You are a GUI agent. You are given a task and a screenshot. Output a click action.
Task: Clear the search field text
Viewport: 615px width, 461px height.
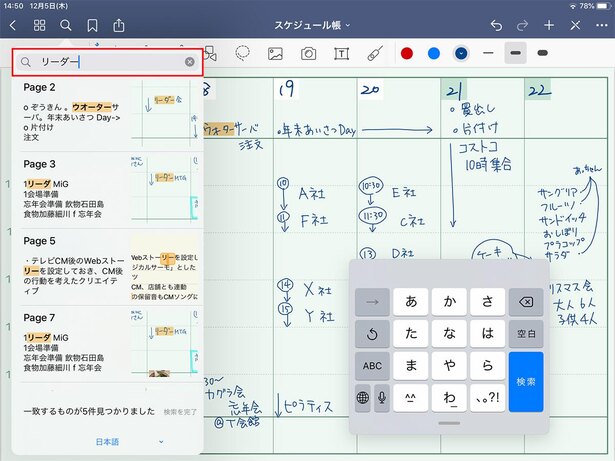pos(189,62)
